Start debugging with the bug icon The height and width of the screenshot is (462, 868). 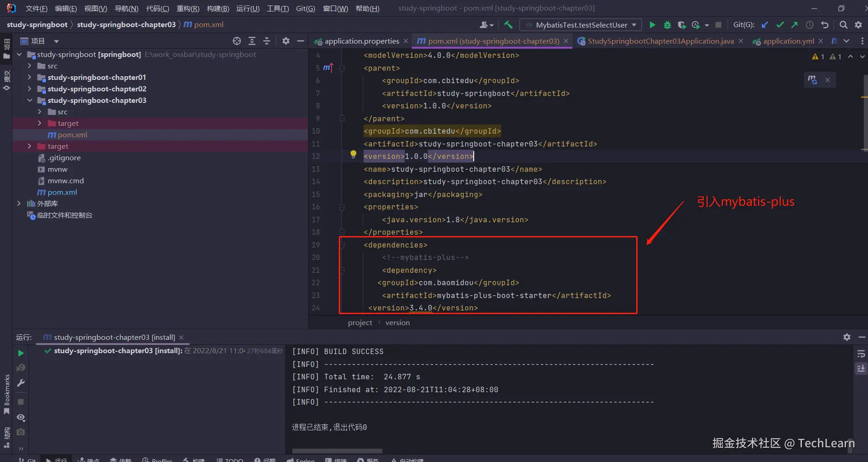(x=667, y=25)
